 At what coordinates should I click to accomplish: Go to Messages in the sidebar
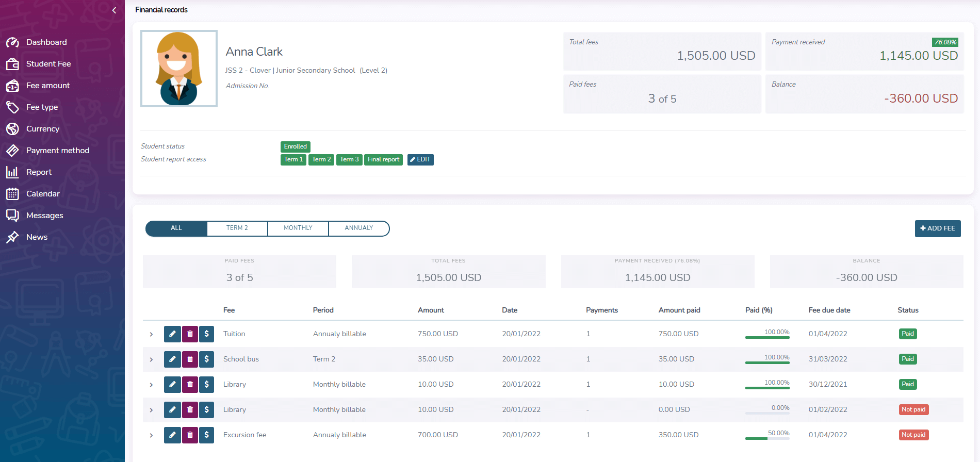click(44, 216)
